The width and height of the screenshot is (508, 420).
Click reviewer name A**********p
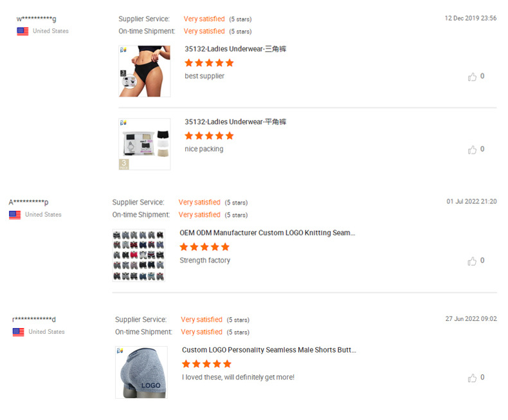tap(28, 203)
